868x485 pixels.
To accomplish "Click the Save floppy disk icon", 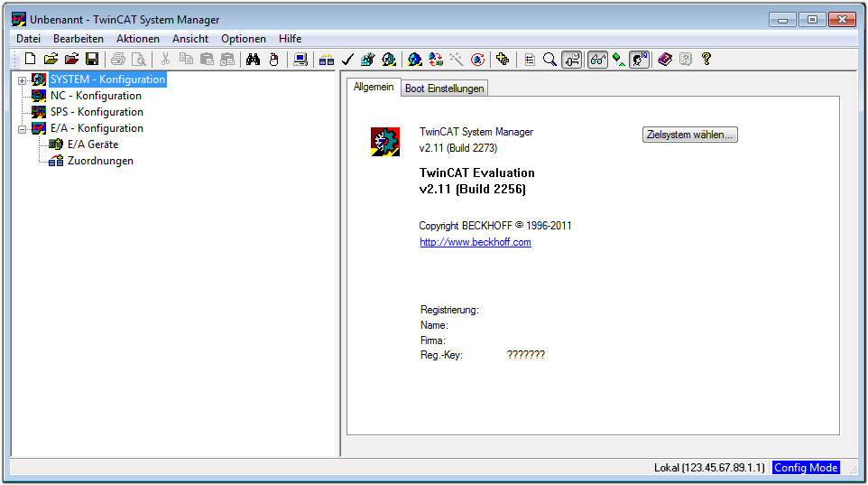I will [92, 60].
